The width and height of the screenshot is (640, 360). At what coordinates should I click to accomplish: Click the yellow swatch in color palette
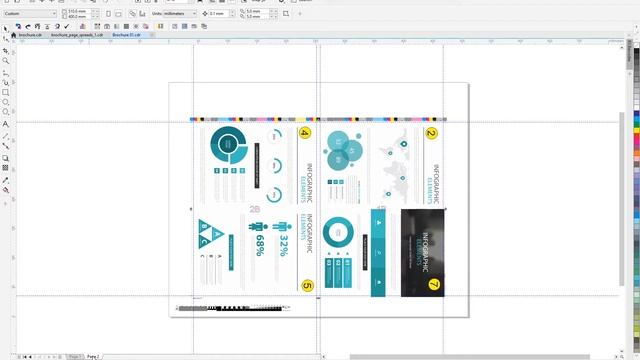click(x=636, y=131)
